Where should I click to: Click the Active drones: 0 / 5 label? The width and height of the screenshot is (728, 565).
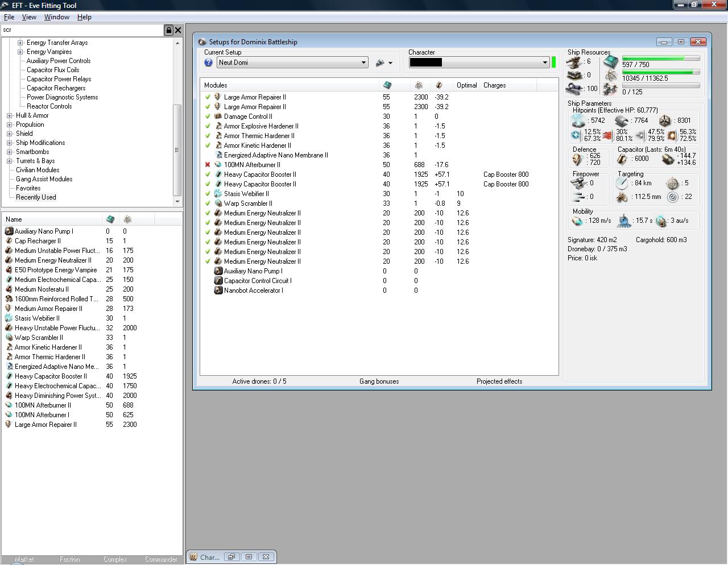[259, 381]
